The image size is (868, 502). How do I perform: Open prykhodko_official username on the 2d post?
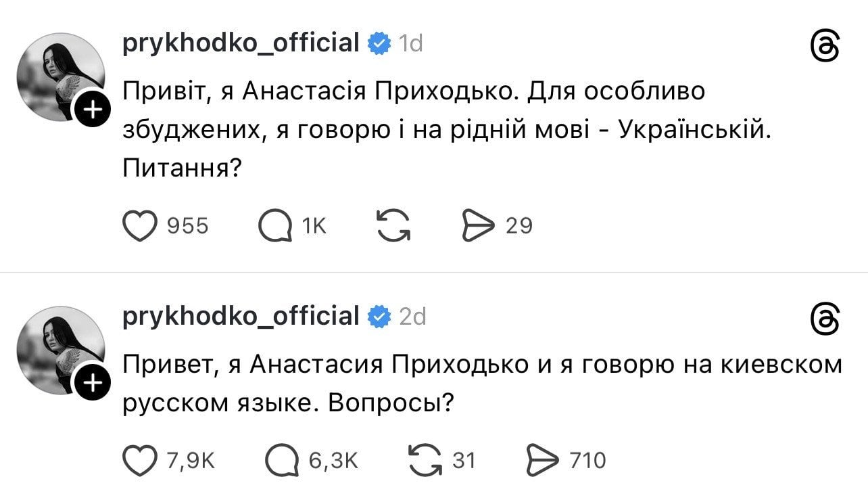241,315
